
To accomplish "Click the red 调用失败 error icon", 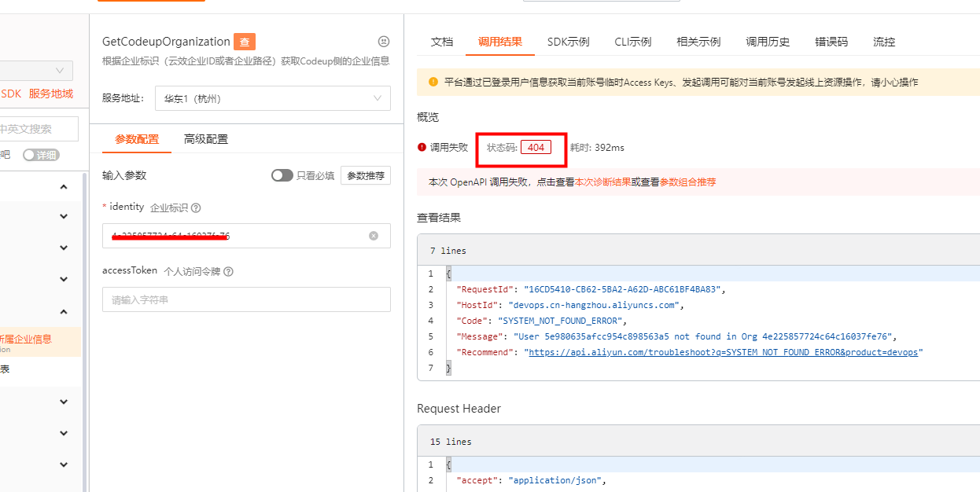I will click(x=422, y=147).
